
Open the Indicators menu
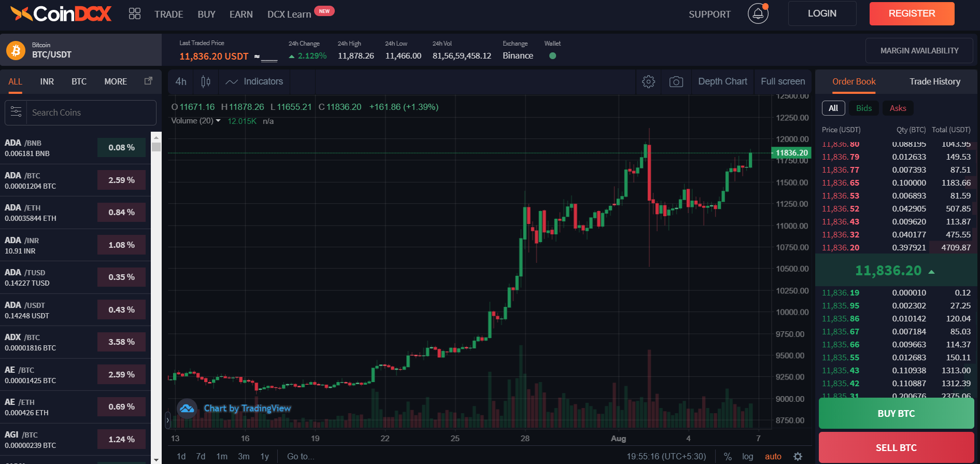coord(254,81)
